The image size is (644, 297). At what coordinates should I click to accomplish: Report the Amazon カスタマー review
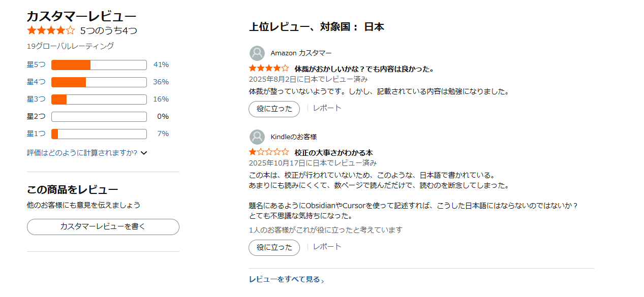pyautogui.click(x=327, y=108)
